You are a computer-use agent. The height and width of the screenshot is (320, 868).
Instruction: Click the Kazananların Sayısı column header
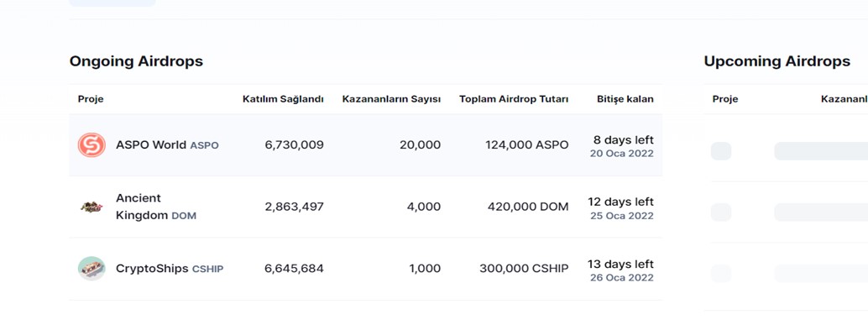(x=391, y=99)
